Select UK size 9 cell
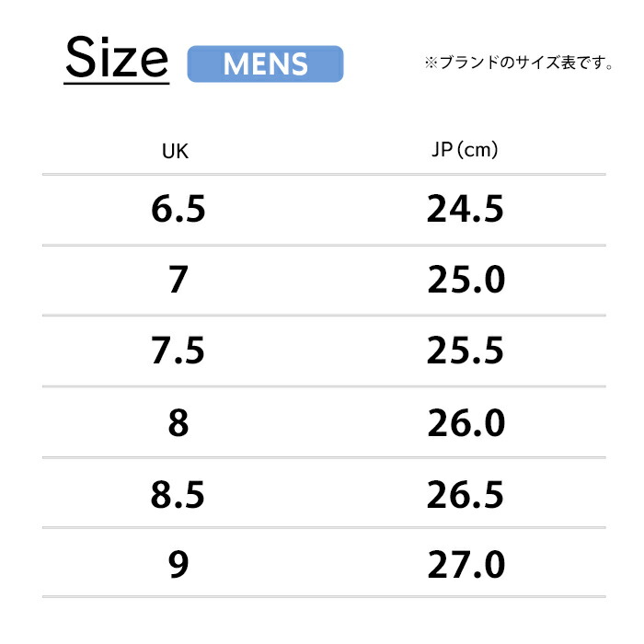The height and width of the screenshot is (644, 644). [178, 564]
